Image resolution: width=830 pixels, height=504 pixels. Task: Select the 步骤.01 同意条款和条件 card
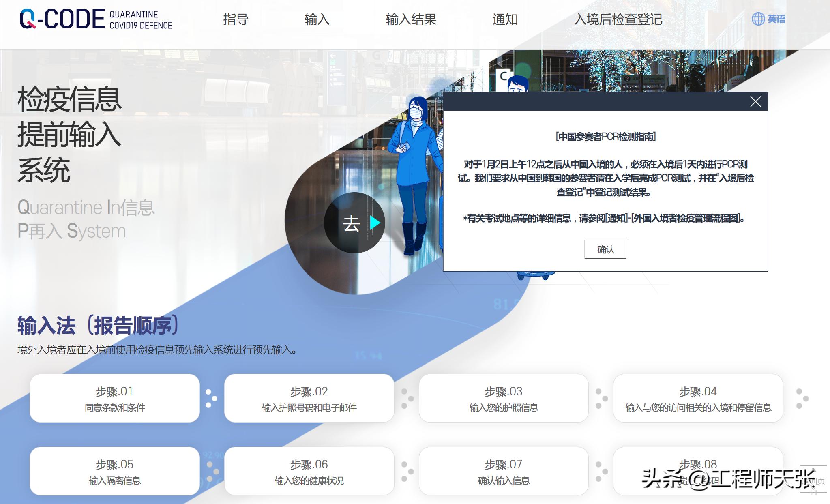pos(115,399)
